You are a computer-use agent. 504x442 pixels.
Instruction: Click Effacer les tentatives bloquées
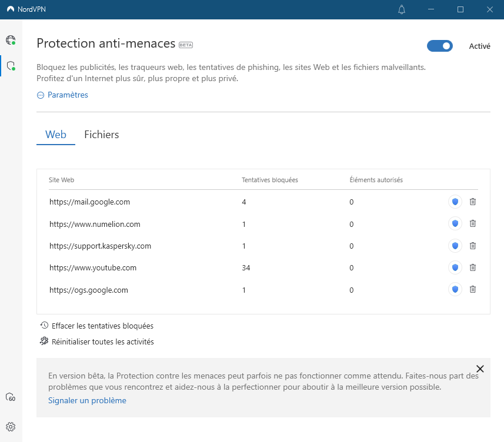click(102, 326)
